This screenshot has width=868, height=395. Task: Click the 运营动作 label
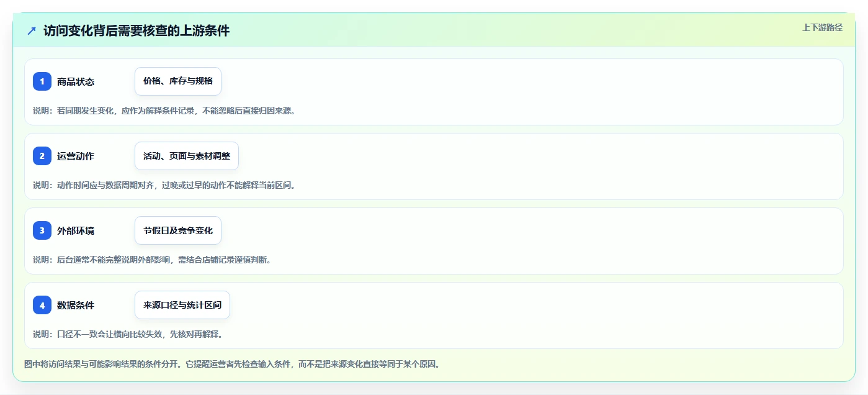click(76, 157)
